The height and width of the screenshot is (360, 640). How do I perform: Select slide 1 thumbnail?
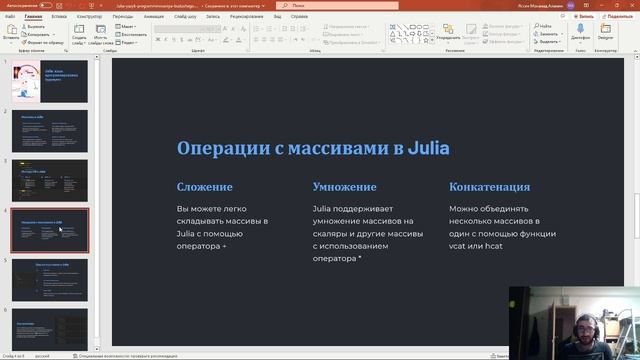click(50, 81)
